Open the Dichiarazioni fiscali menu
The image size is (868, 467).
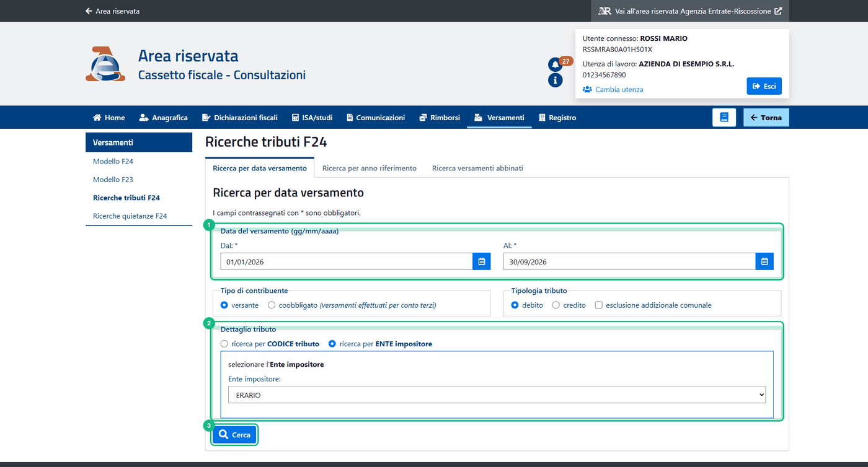240,118
